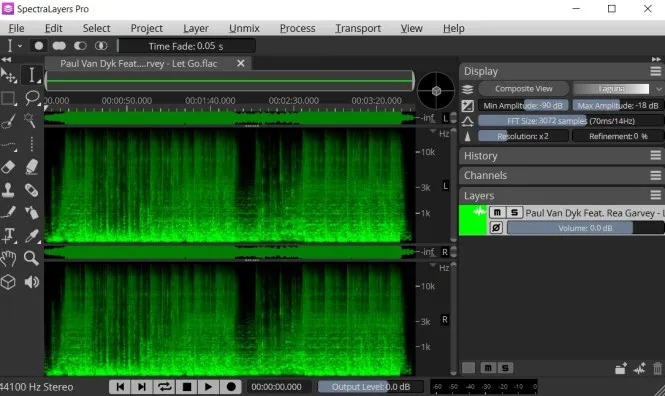The image size is (665, 396).
Task: Select the Frequency Pen drawing tool
Action: coord(8,213)
